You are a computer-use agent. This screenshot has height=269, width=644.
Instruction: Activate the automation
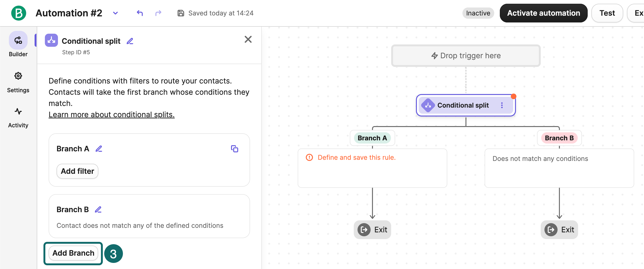tap(543, 13)
